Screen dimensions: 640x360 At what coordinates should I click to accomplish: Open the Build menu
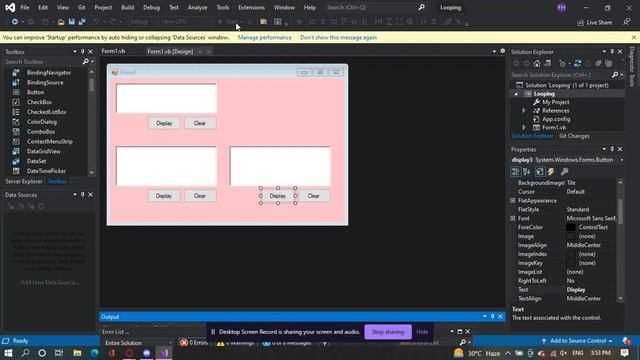(127, 7)
